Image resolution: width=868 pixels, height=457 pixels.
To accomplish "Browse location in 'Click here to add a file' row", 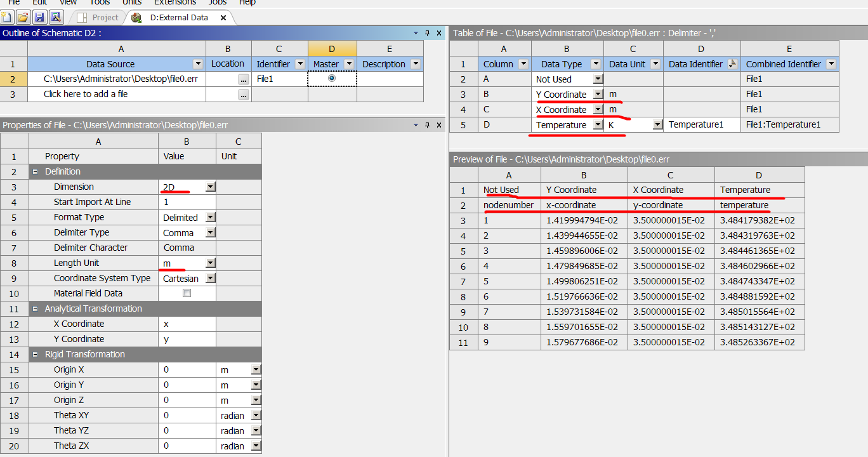I will tap(244, 95).
